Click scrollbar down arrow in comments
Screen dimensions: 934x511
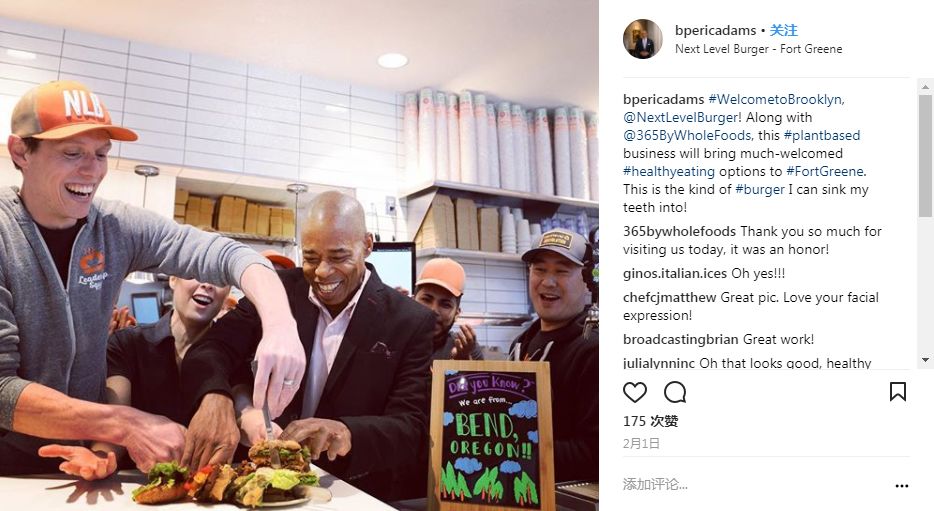(x=925, y=360)
